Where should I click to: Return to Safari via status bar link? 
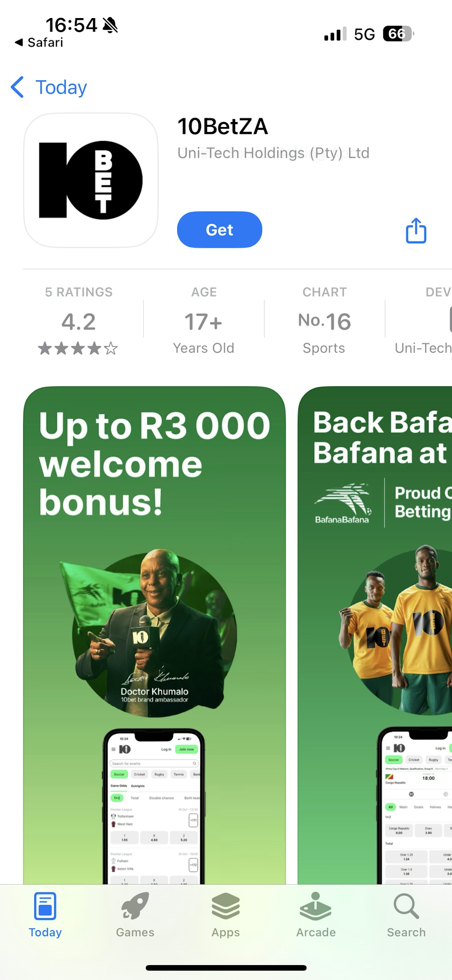(x=38, y=42)
